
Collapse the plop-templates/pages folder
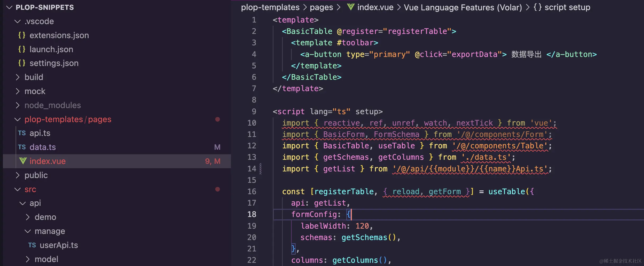(x=17, y=119)
